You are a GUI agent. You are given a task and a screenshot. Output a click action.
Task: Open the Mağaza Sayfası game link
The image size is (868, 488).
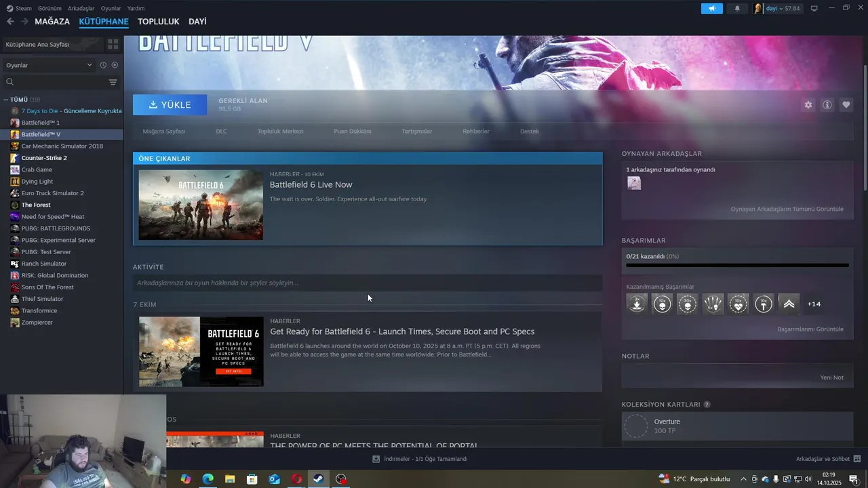[x=163, y=131]
